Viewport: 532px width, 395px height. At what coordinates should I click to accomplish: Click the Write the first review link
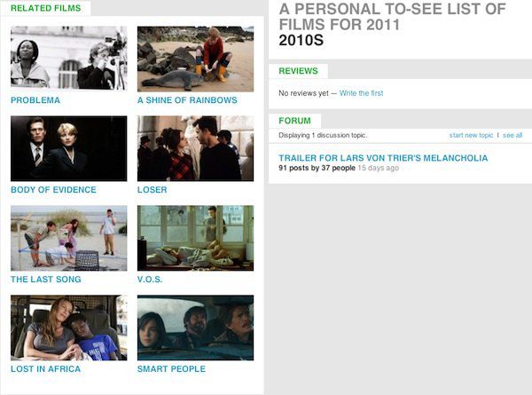tap(362, 93)
